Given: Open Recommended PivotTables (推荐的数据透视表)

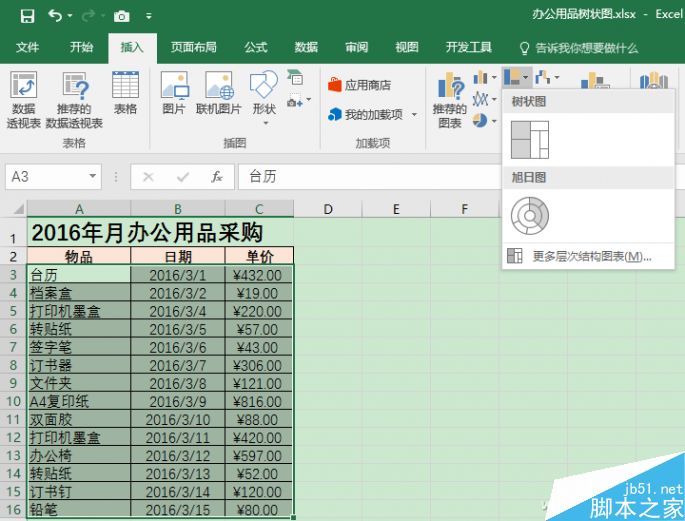Looking at the screenshot, I should coord(74,100).
